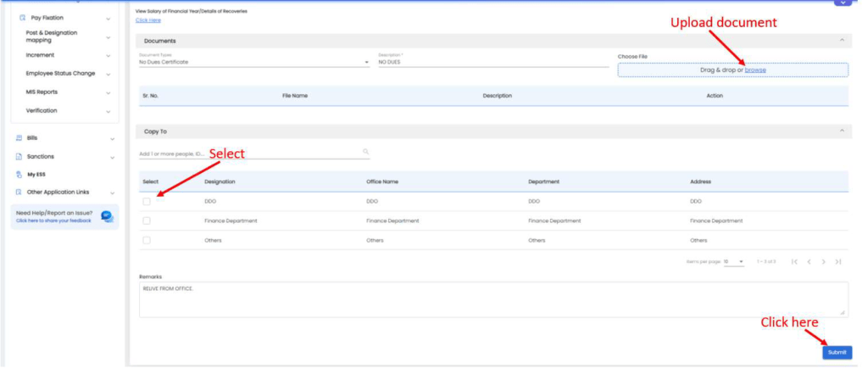Expand the Verification chevron
868x380 pixels.
108,111
